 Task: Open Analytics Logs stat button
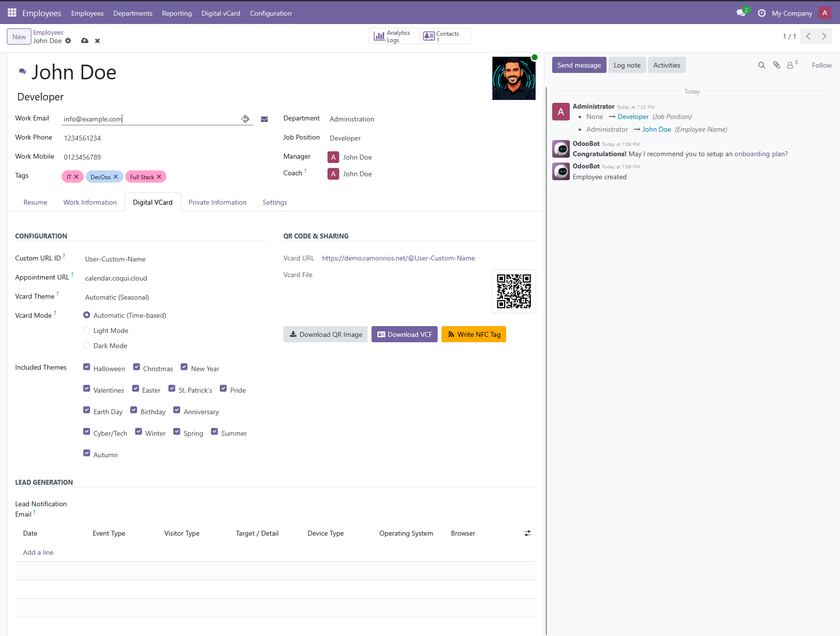pyautogui.click(x=394, y=36)
